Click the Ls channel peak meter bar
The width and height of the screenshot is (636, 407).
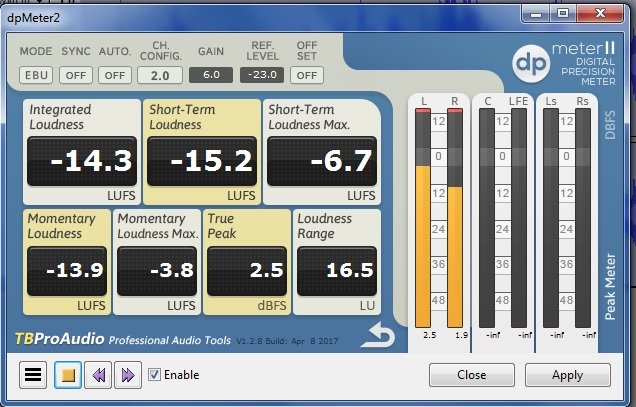551,218
